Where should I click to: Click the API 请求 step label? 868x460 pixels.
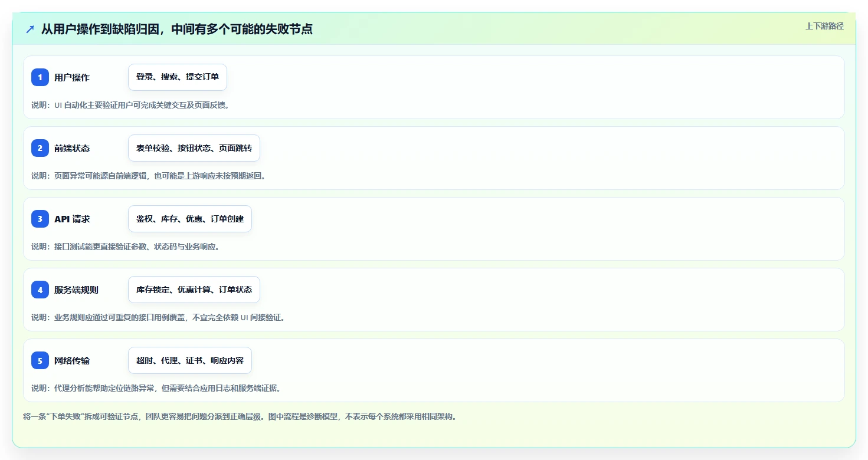click(72, 219)
